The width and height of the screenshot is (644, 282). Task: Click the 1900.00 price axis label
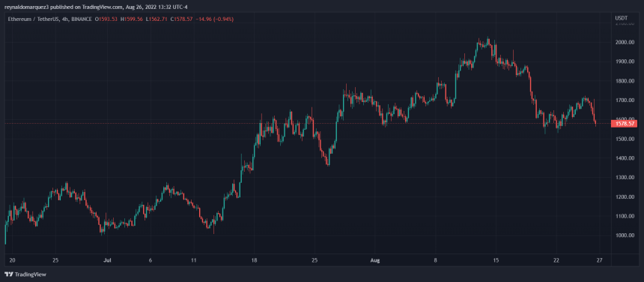[x=625, y=61]
